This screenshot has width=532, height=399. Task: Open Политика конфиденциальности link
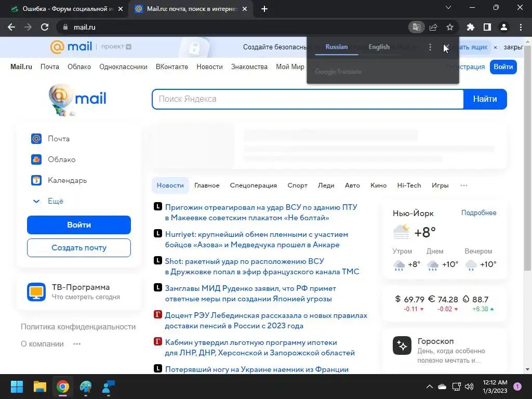78,327
